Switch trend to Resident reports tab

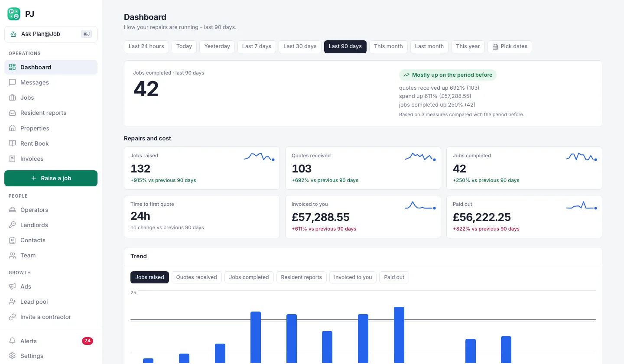click(302, 277)
